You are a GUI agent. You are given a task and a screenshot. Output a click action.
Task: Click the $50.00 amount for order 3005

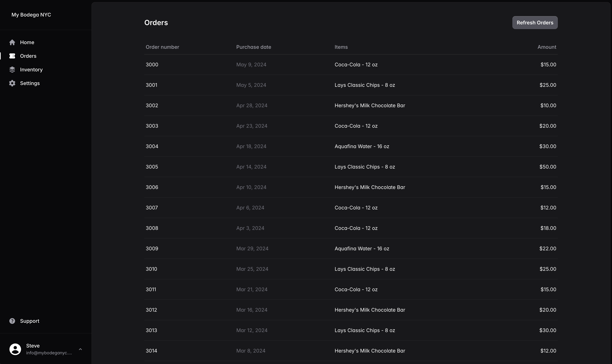[x=548, y=167]
